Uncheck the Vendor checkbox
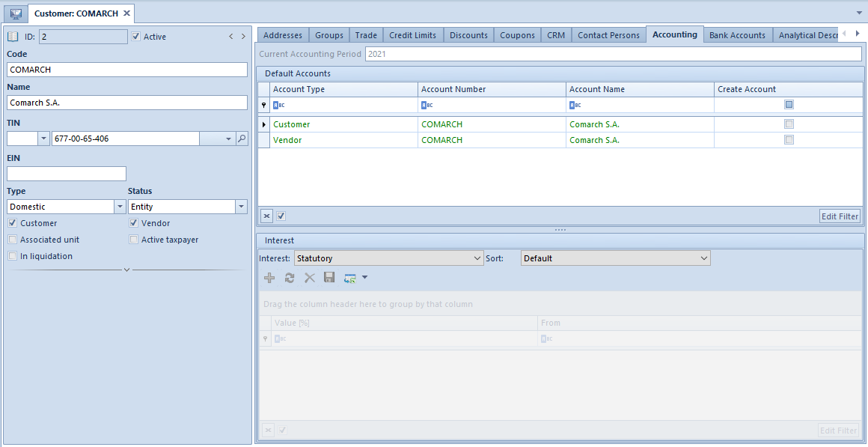868x447 pixels. pyautogui.click(x=133, y=223)
